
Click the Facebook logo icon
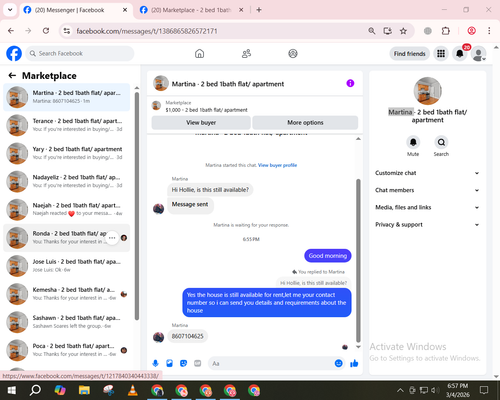(14, 53)
